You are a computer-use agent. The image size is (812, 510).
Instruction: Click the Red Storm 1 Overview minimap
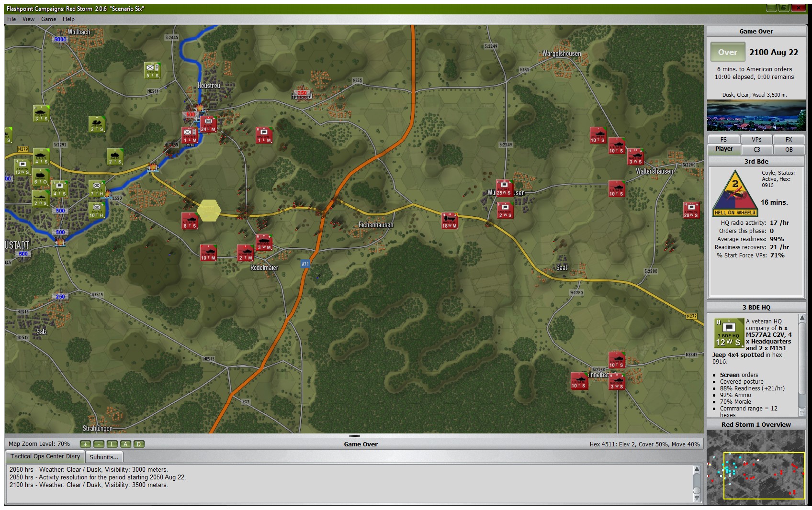coord(756,467)
